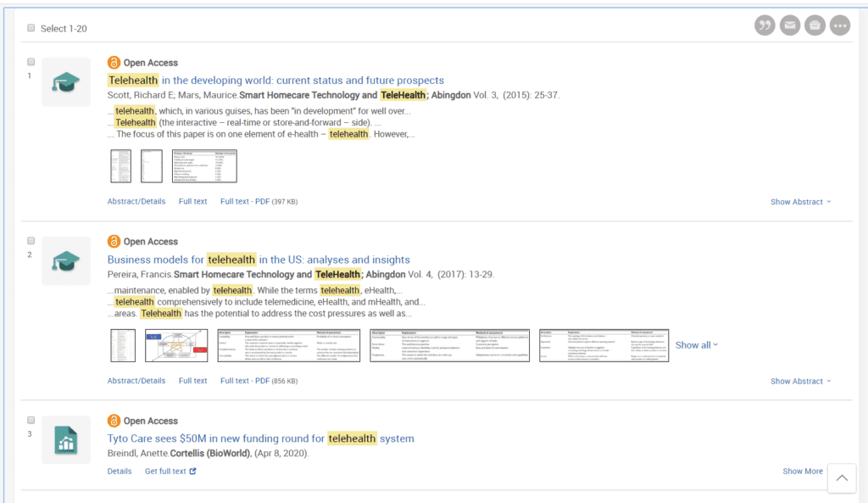Open fifth thumbnail table of result 2
868x503 pixels.
click(604, 346)
